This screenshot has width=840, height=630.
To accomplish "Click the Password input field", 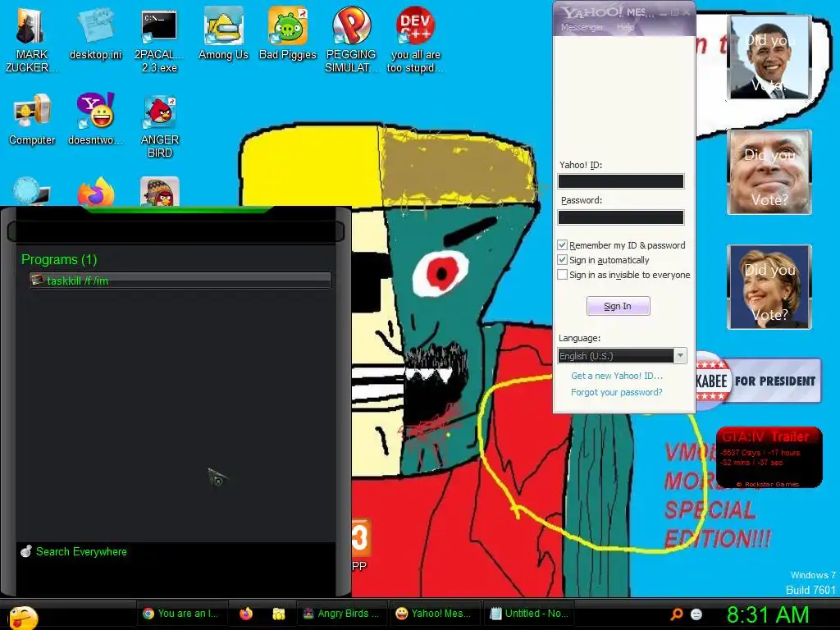I will pos(621,217).
